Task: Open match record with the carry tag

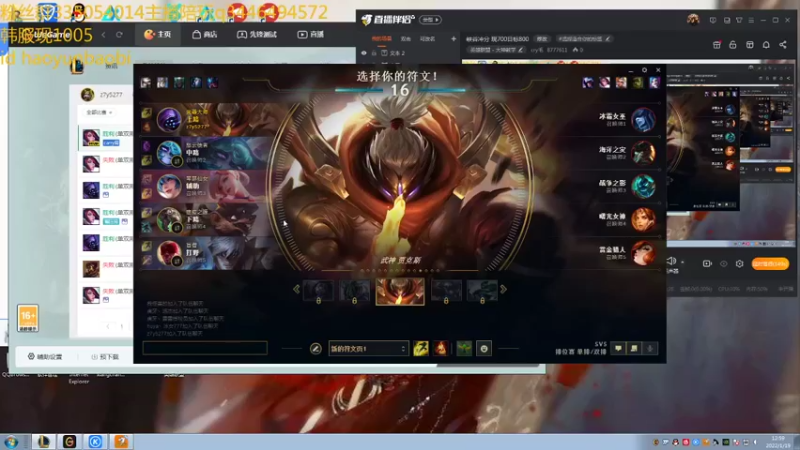Action: click(106, 137)
